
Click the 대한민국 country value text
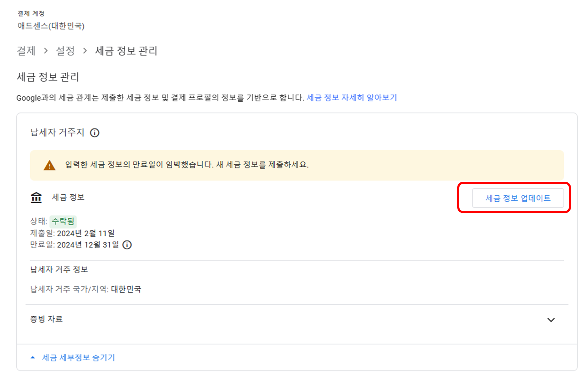(126, 289)
